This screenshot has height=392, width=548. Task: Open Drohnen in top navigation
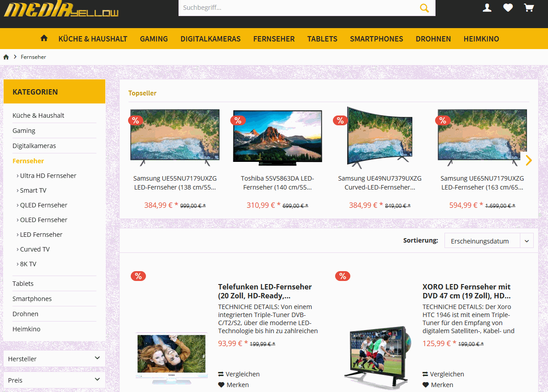click(433, 39)
